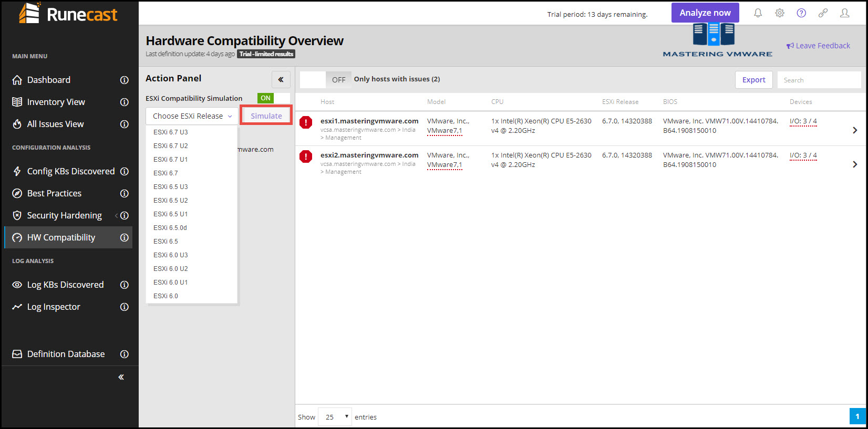The image size is (868, 429).
Task: Click red alert icon for esxi1 host
Action: tap(306, 122)
